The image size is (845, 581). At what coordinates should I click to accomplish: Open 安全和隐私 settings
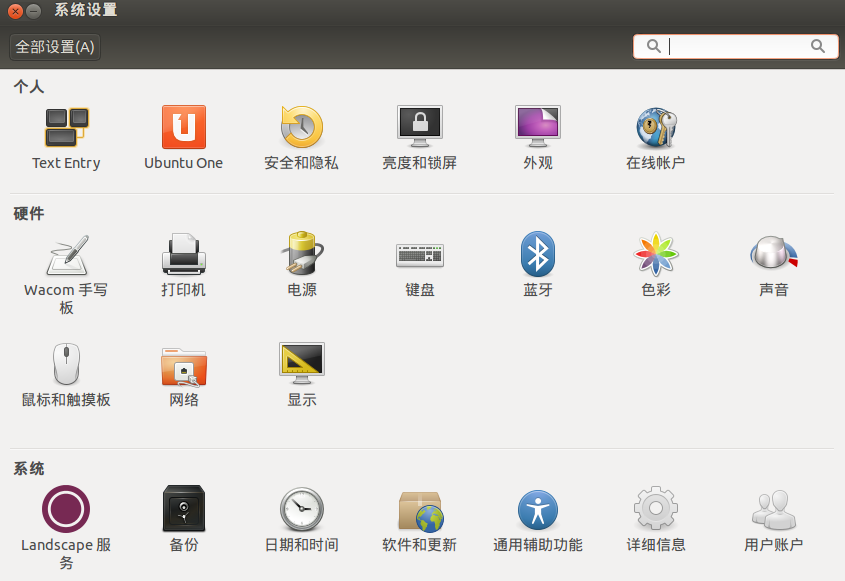302,139
